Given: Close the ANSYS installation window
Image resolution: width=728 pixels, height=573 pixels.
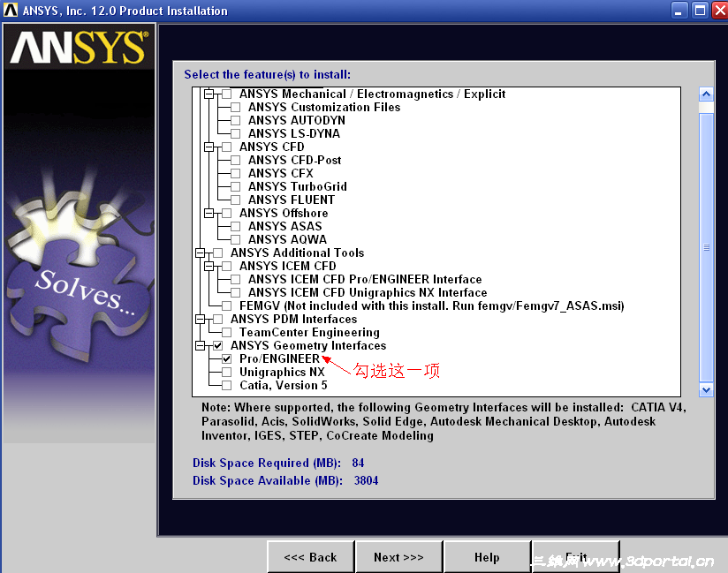Looking at the screenshot, I should [x=720, y=11].
